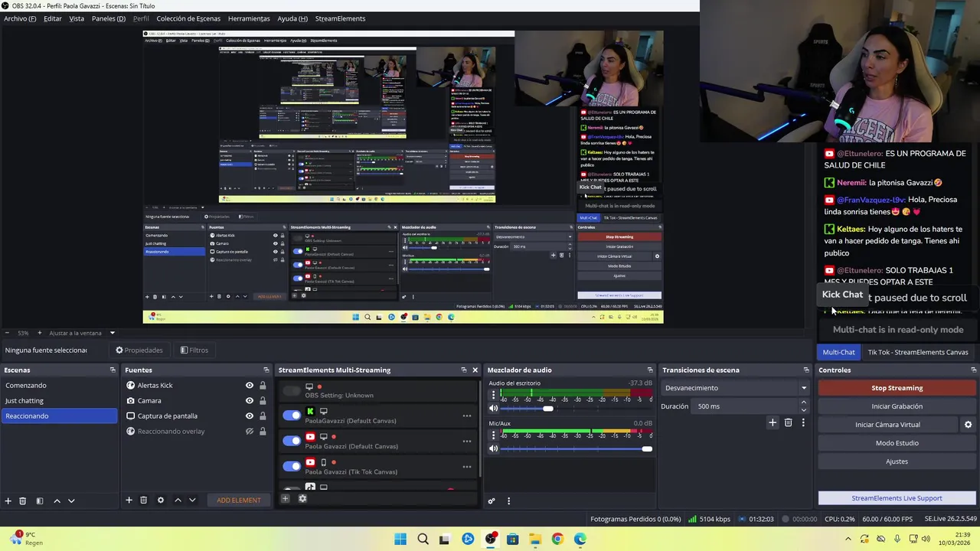Open audio mixer footer three-dot menu

[x=508, y=501]
